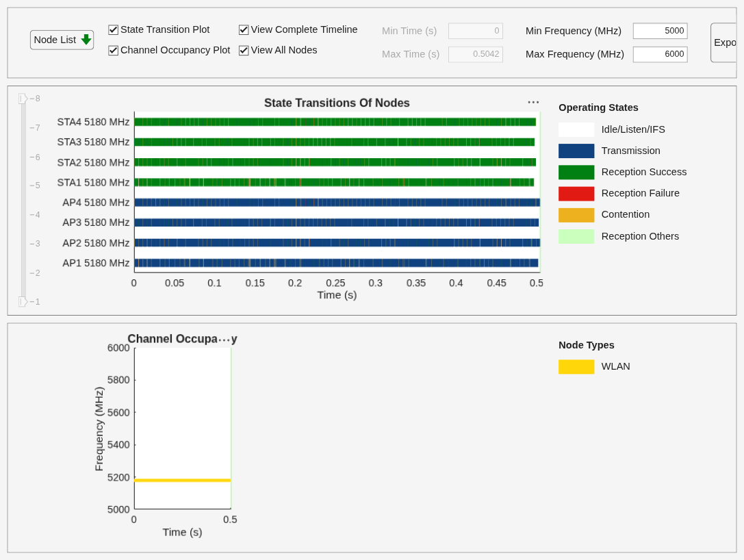Click the Idle/Listen/IFS white swatch
Image resolution: width=744 pixels, height=560 pixels.
(x=576, y=129)
